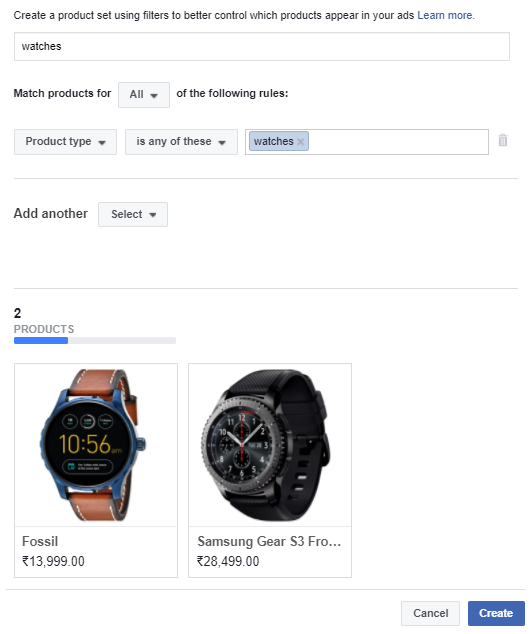
Task: Select the Fossil watch thumbnail image
Action: point(96,445)
